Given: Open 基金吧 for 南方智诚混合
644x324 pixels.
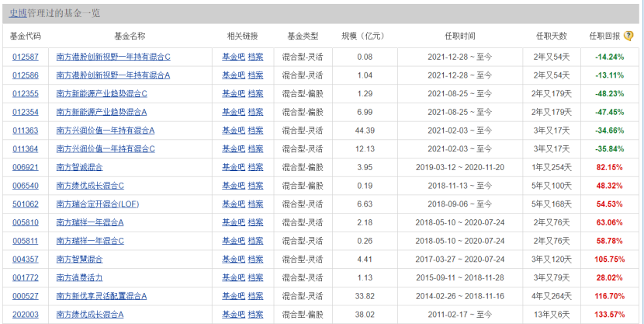Looking at the screenshot, I should pos(233,167).
